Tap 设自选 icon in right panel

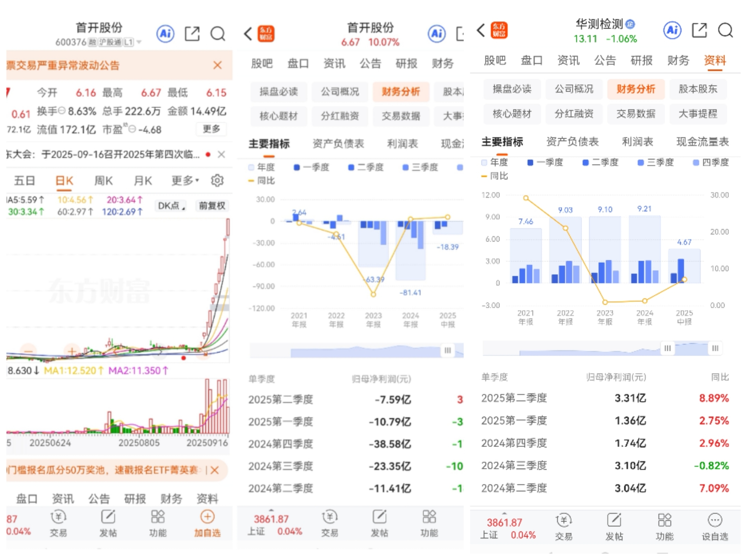pos(715,527)
